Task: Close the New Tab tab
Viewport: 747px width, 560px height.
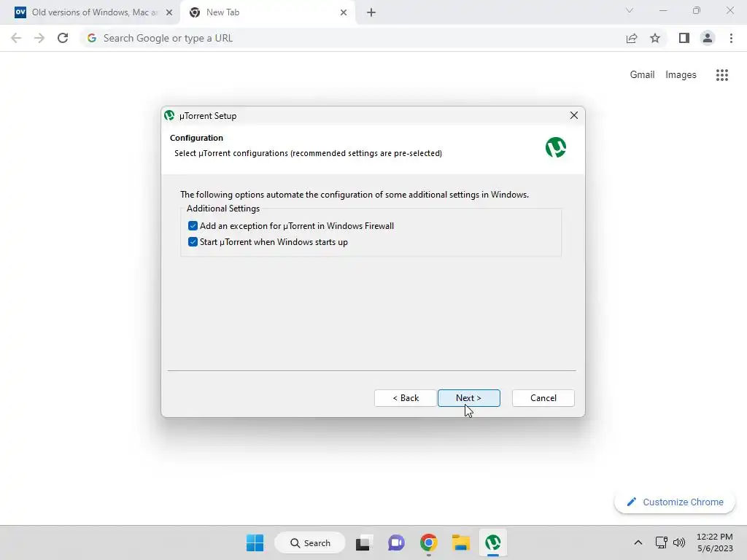Action: click(344, 12)
